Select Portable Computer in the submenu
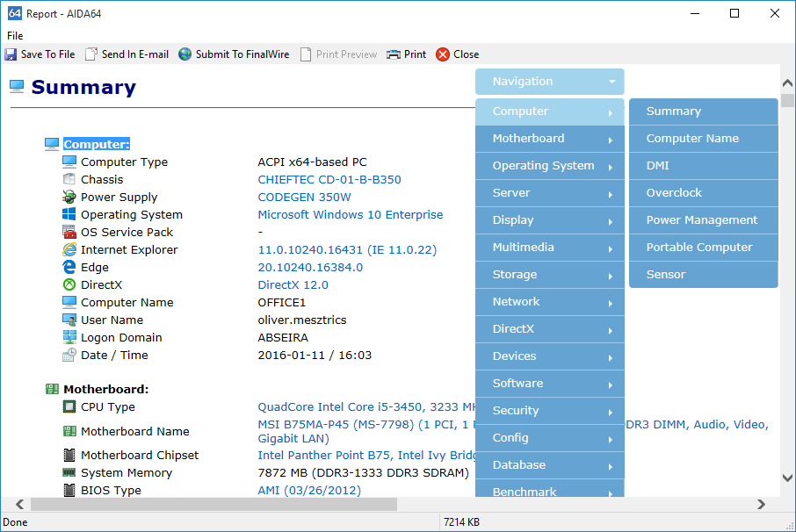This screenshot has width=796, height=532. [703, 248]
